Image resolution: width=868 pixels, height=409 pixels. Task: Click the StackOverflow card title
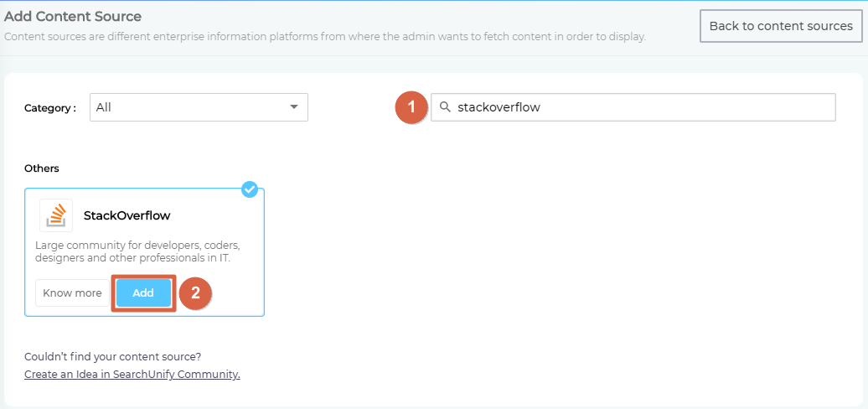[x=127, y=215]
